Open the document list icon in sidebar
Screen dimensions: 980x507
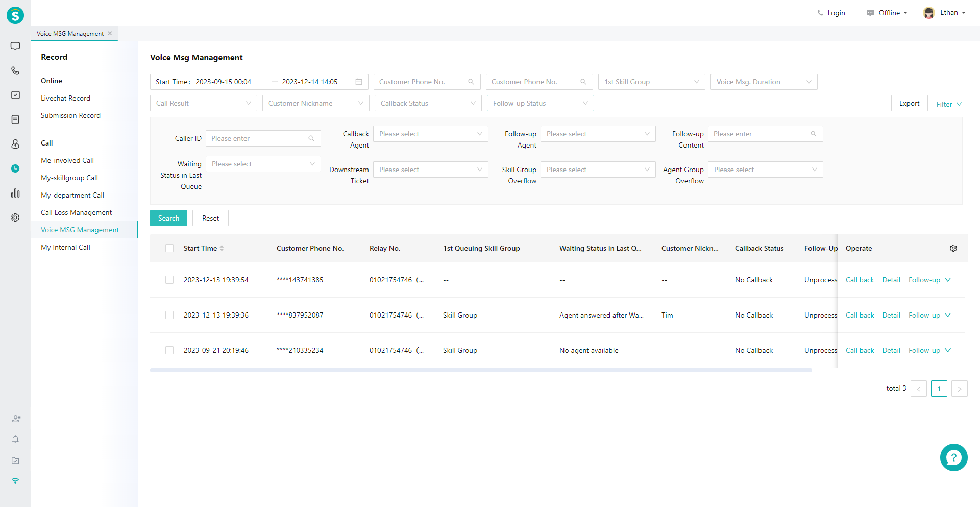coord(15,119)
